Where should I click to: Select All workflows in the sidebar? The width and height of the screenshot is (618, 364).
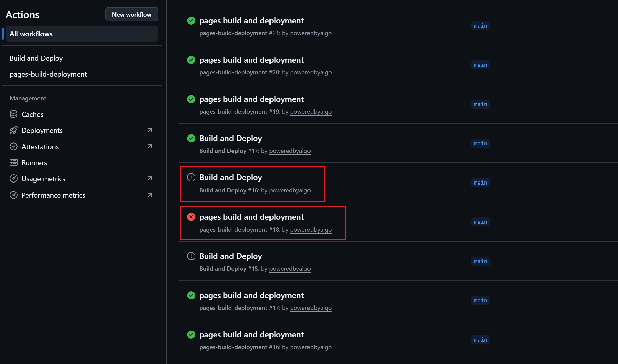pos(31,34)
